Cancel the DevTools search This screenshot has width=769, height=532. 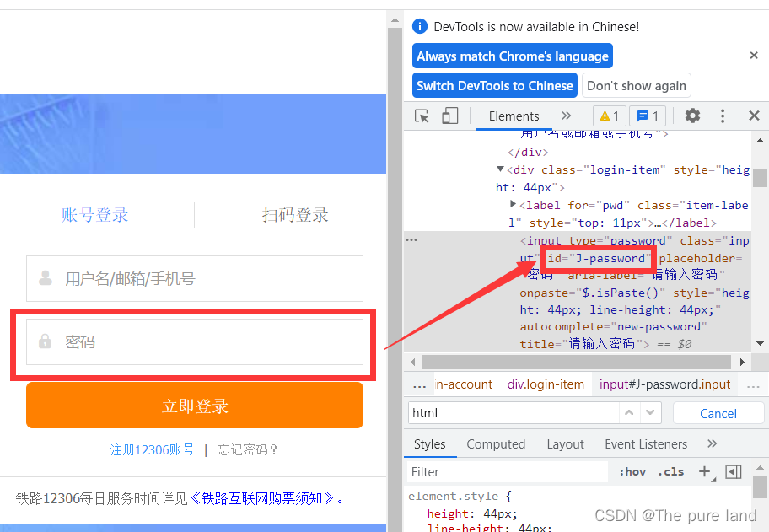coord(718,413)
